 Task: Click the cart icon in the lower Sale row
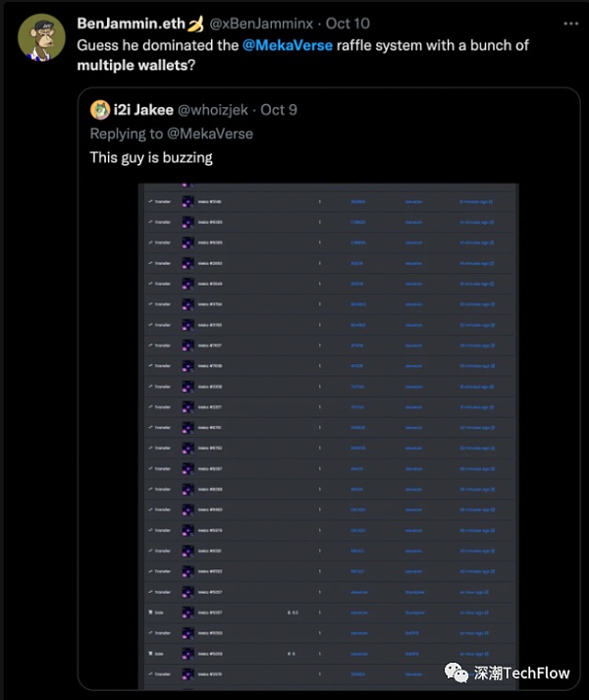pos(150,654)
